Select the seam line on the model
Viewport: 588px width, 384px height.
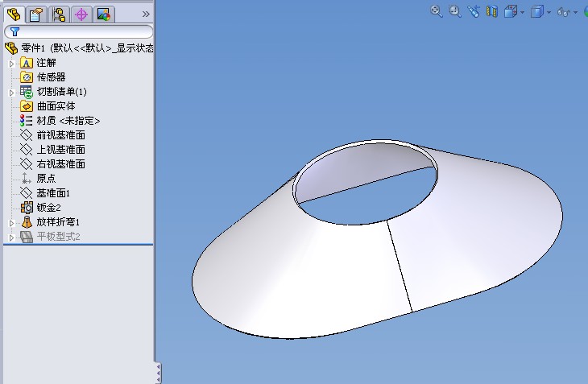coord(400,266)
